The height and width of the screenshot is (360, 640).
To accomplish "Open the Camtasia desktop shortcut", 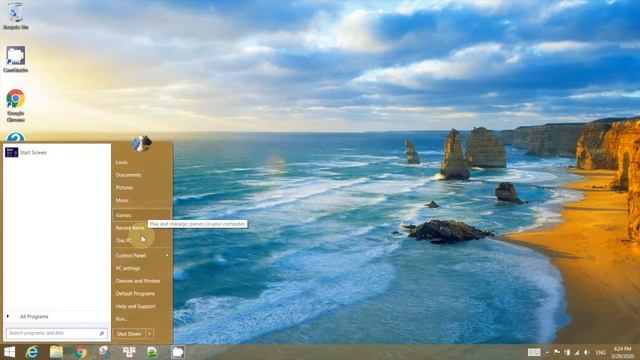I will pyautogui.click(x=16, y=59).
